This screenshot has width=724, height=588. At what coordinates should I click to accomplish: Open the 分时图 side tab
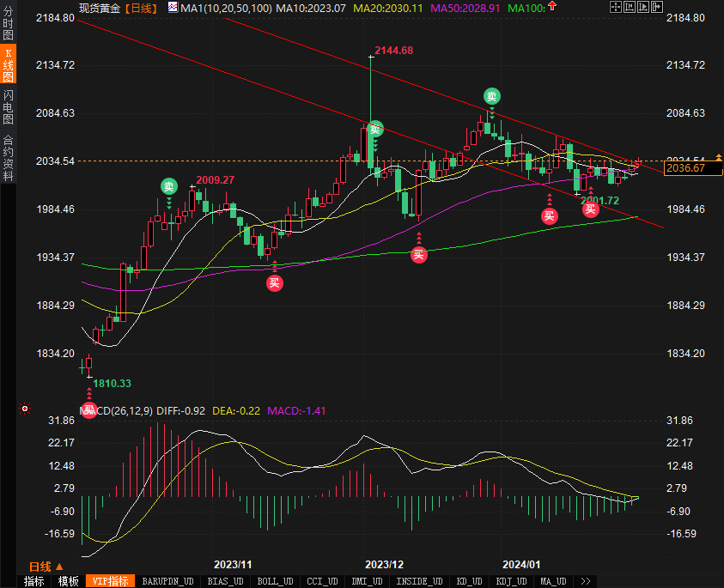(x=8, y=23)
